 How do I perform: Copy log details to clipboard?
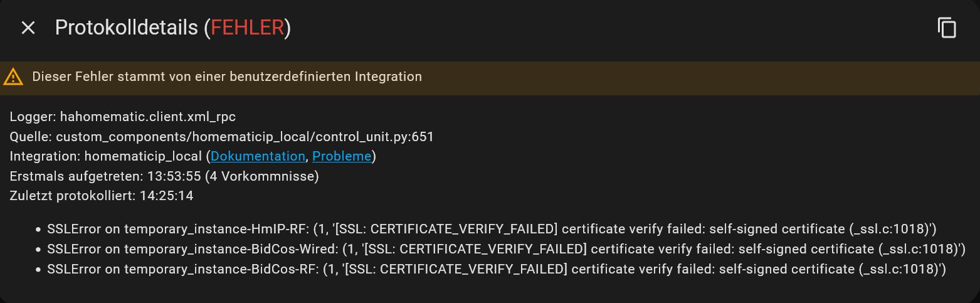pos(947,28)
